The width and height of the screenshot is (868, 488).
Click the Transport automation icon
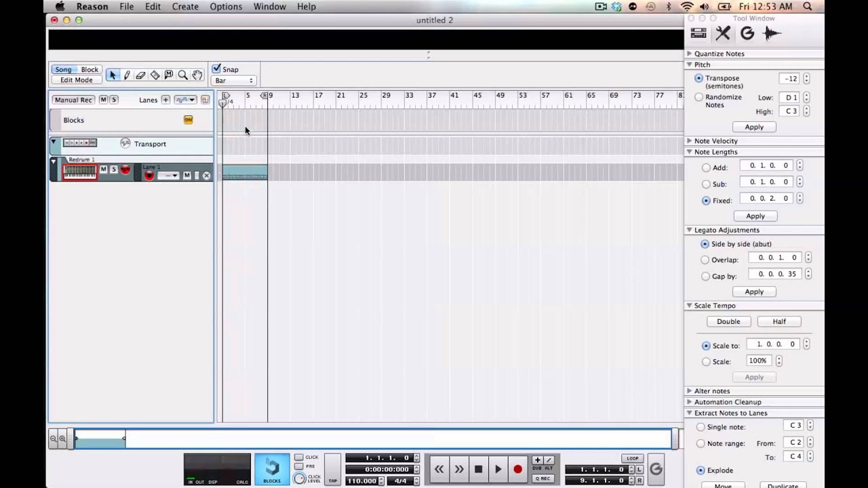[x=125, y=143]
